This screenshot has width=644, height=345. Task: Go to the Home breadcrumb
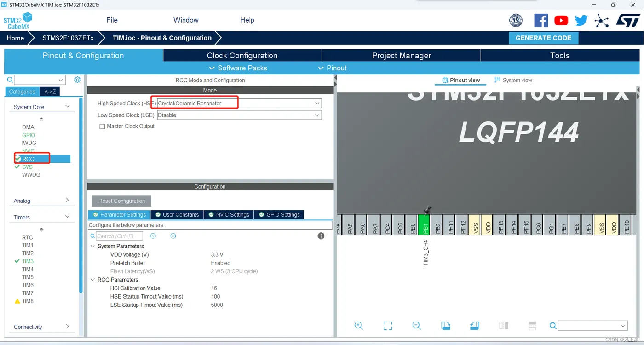[x=16, y=38]
